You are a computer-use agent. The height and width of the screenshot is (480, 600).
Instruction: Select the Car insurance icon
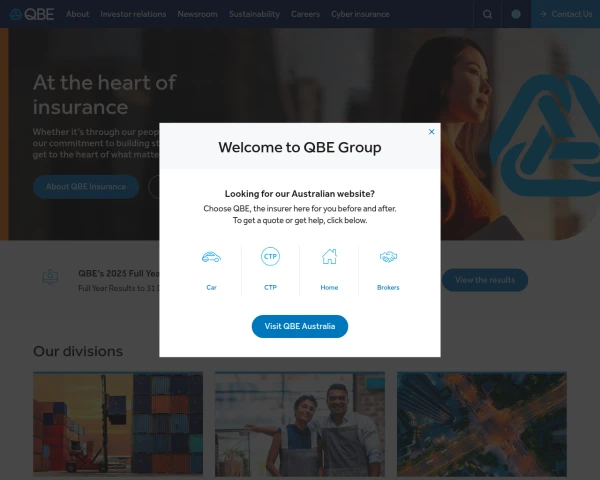point(211,256)
